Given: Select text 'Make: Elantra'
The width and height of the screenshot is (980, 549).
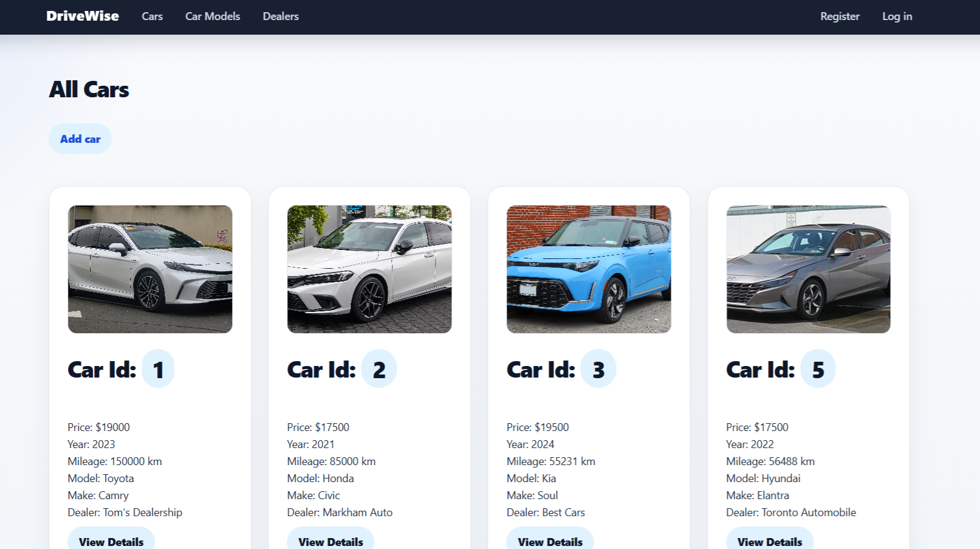Looking at the screenshot, I should 758,495.
